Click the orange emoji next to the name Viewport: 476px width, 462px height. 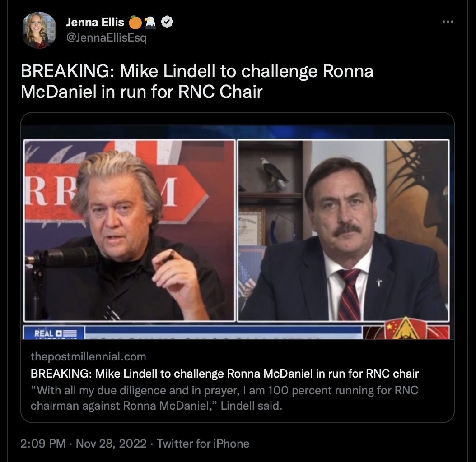point(135,22)
